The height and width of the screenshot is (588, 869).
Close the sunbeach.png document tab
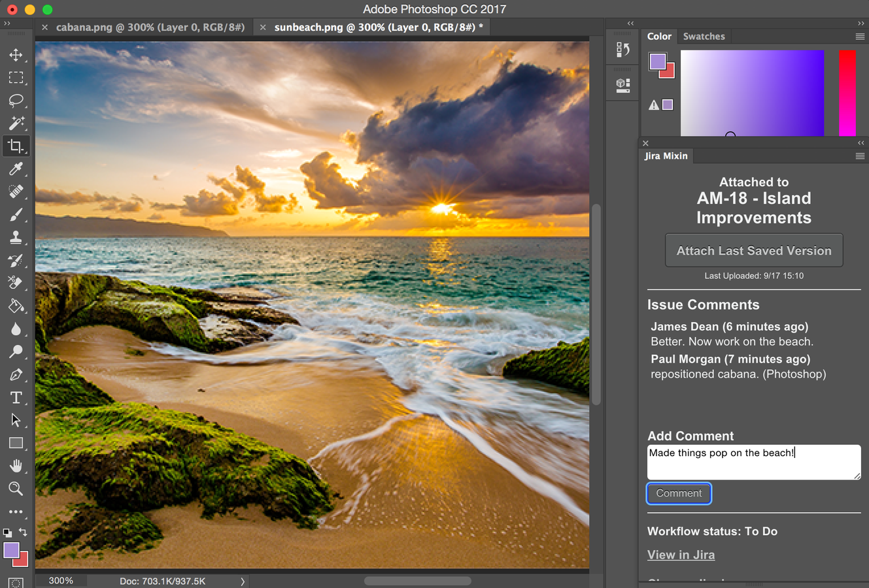[x=263, y=27]
